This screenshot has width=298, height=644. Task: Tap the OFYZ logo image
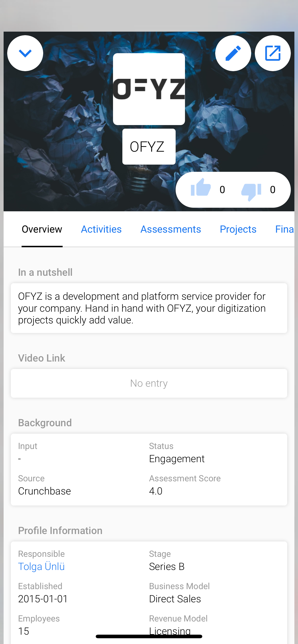coord(149,89)
